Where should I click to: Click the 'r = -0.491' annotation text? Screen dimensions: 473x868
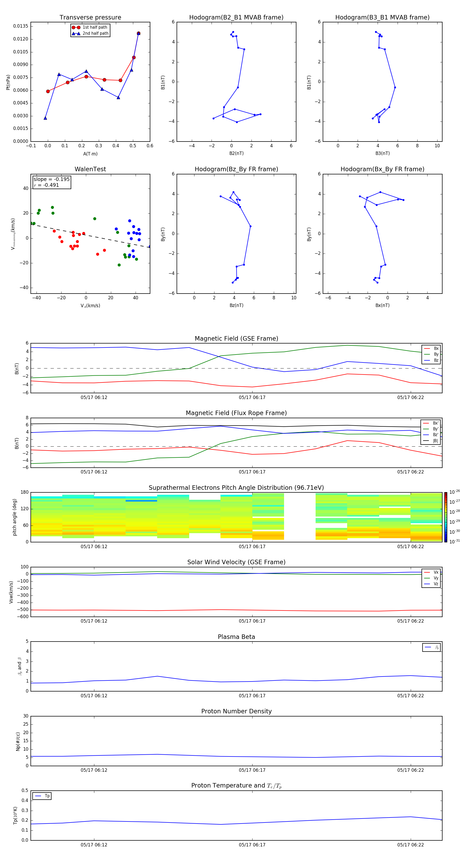coord(47,185)
